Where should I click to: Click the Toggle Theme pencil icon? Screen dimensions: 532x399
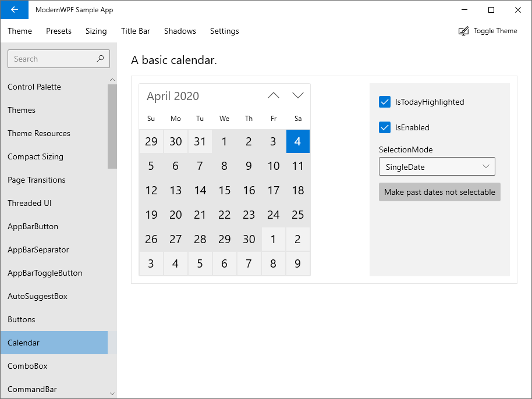pos(463,30)
